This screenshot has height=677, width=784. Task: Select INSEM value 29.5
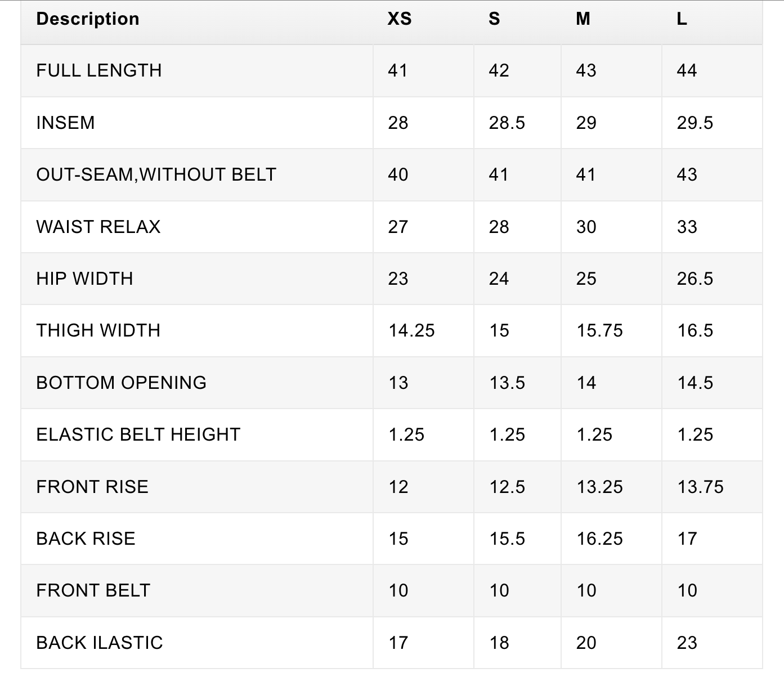695,123
